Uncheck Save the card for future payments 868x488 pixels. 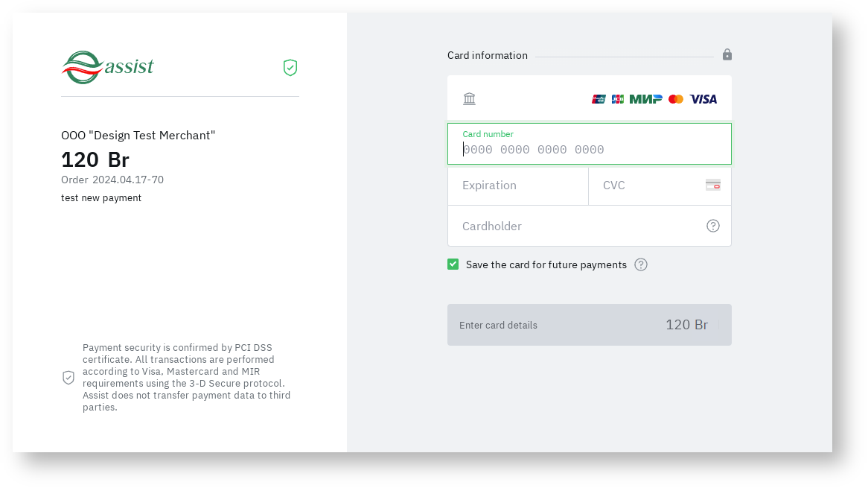(453, 264)
